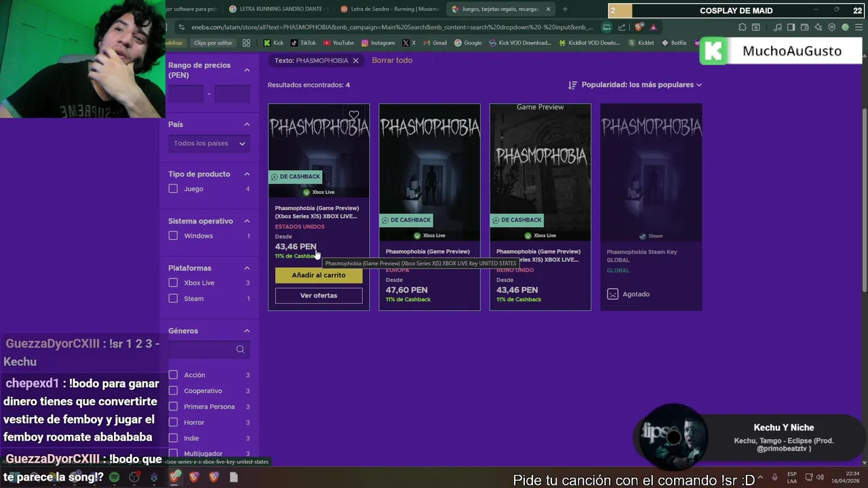Collapse the País filter section

pos(247,125)
